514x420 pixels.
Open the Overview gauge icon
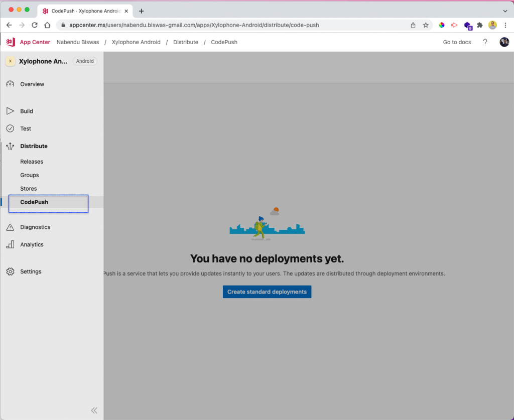10,84
